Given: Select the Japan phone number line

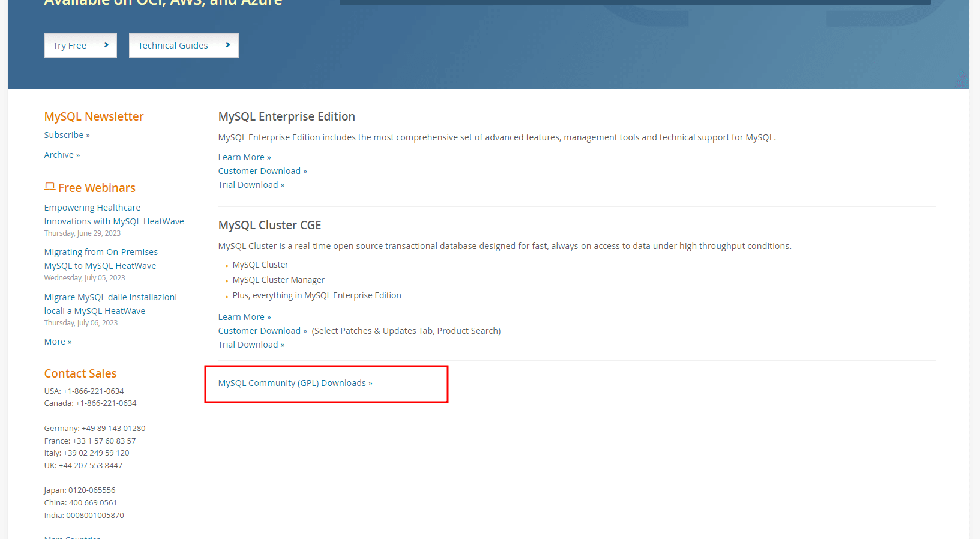Looking at the screenshot, I should coord(80,490).
